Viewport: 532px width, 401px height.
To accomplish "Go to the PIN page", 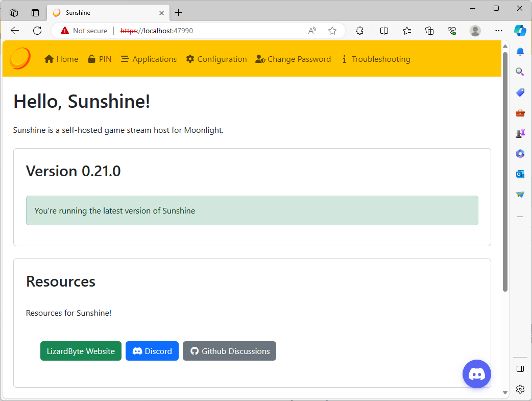I will click(x=100, y=59).
